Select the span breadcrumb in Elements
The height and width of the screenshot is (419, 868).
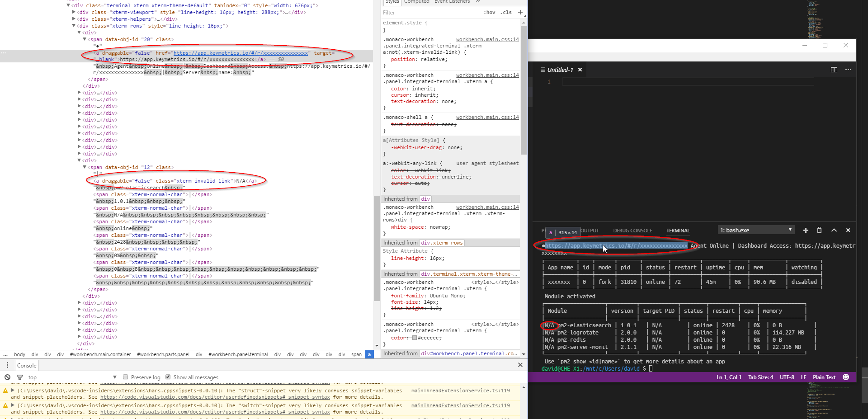[357, 354]
